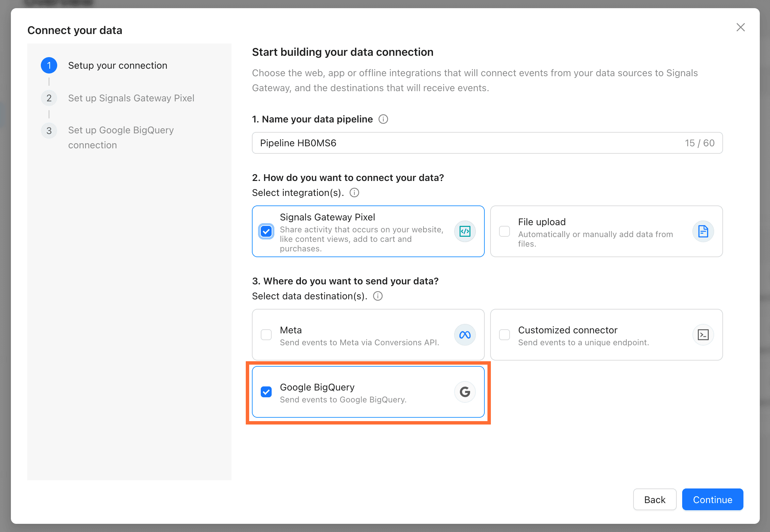Click the info icon beside Select integration(s)
Viewport: 770px width, 532px height.
tap(354, 193)
